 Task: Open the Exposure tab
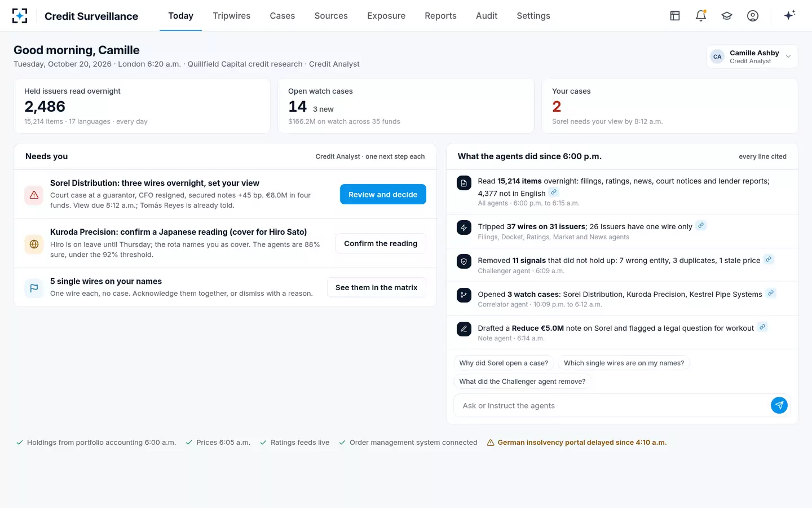point(386,16)
